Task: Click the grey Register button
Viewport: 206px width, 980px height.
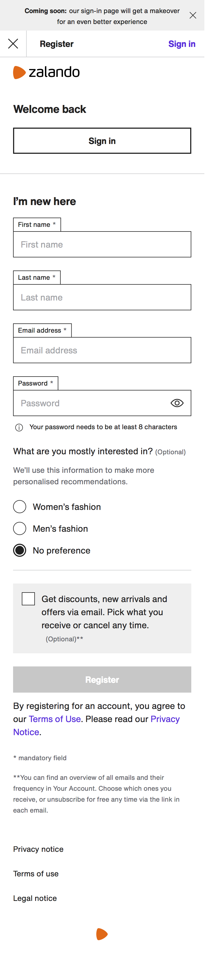Action: [102, 680]
